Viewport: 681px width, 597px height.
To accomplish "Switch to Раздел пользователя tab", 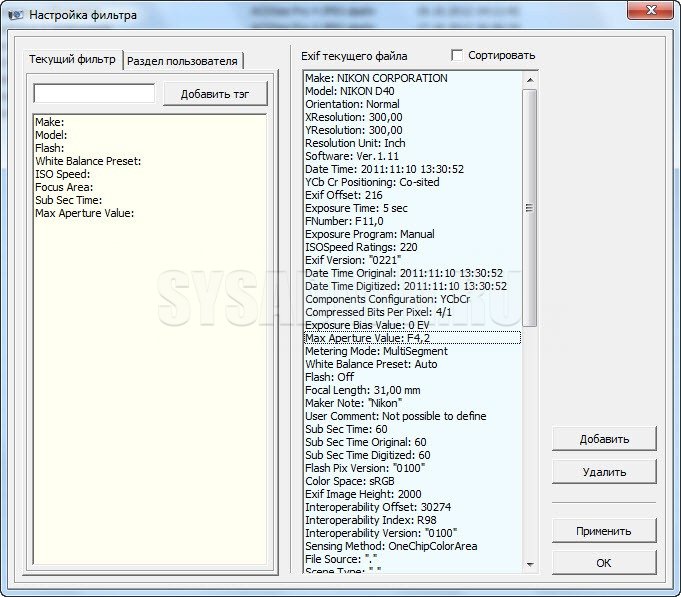I will pyautogui.click(x=182, y=61).
